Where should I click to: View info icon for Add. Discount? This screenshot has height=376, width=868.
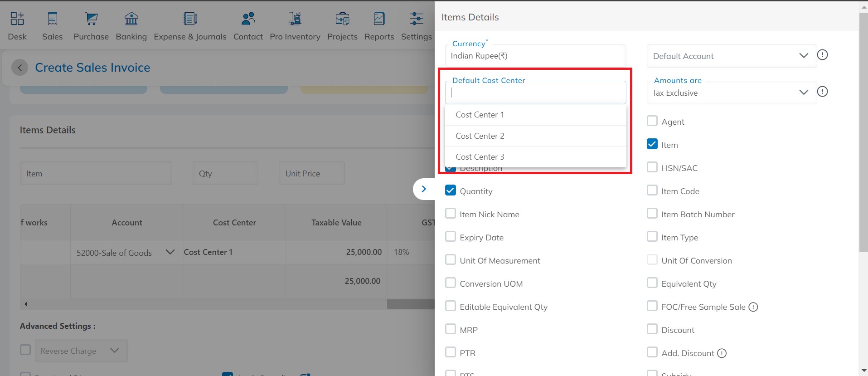[722, 353]
